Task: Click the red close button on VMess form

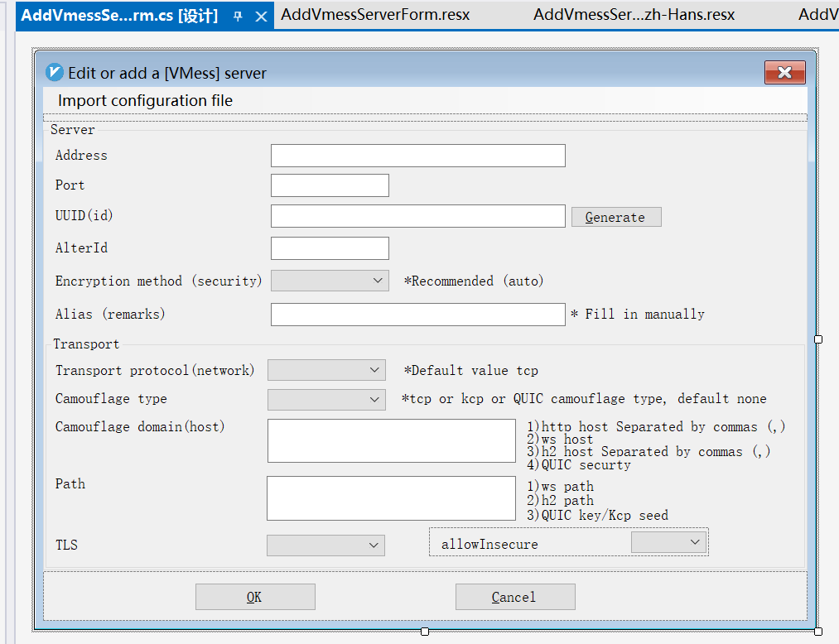Action: (784, 73)
